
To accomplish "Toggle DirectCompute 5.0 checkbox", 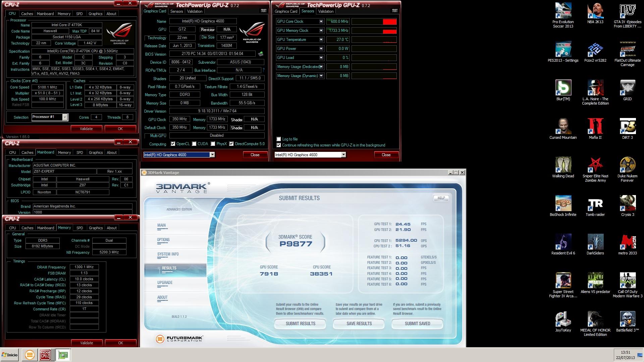I will [x=231, y=144].
